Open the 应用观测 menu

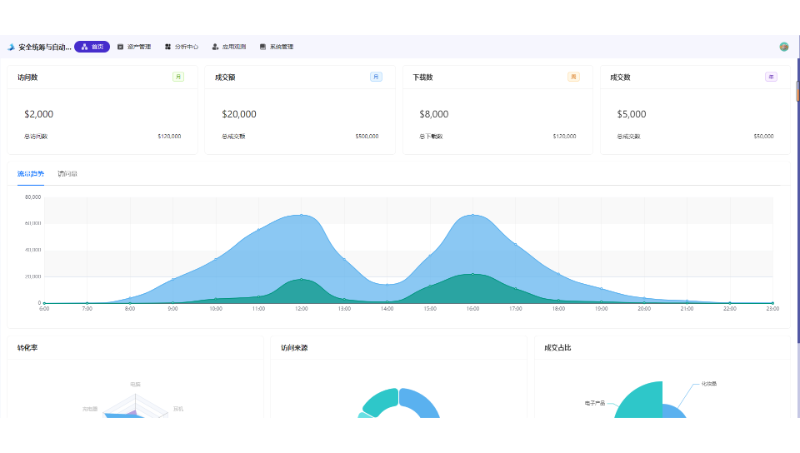229,47
